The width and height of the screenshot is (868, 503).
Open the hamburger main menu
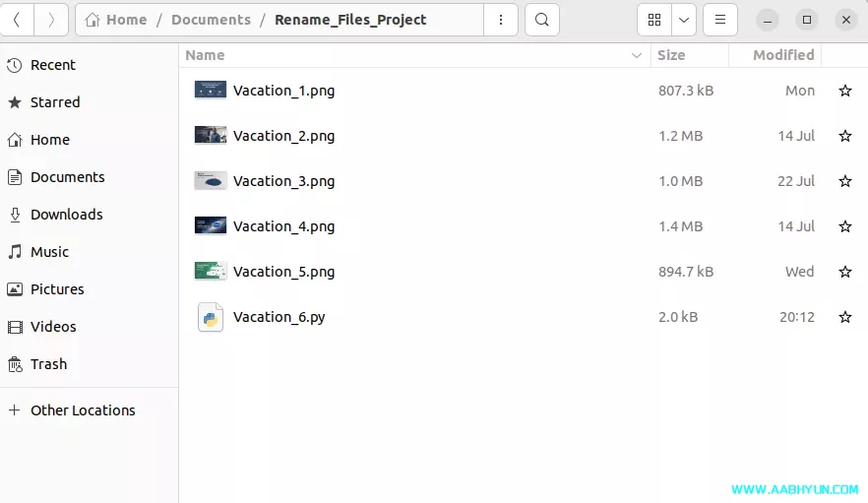click(720, 20)
